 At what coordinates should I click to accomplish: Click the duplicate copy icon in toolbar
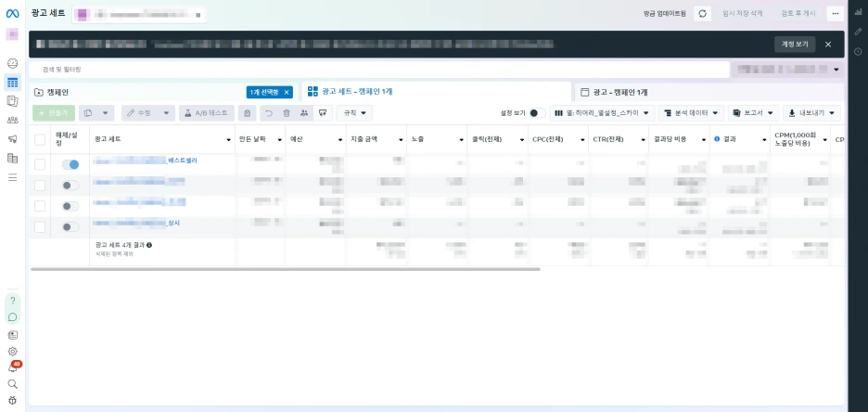pos(89,113)
